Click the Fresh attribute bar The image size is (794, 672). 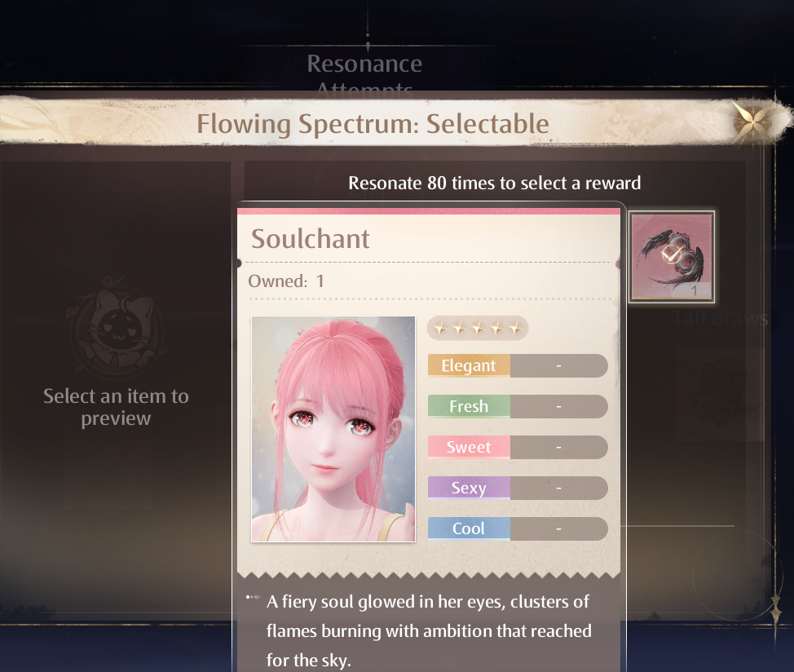518,407
